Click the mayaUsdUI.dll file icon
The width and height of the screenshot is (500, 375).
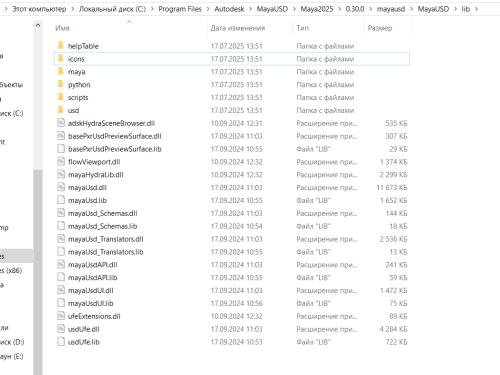point(61,290)
